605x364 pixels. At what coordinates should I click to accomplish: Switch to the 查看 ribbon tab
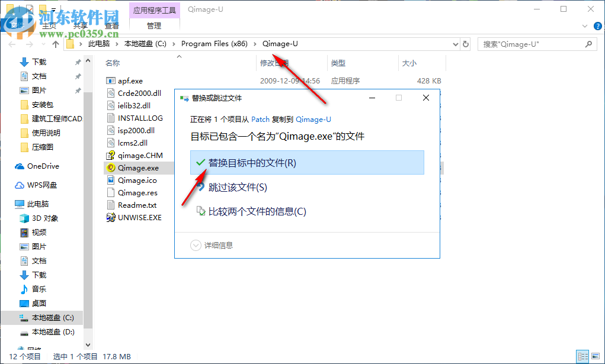click(x=111, y=25)
